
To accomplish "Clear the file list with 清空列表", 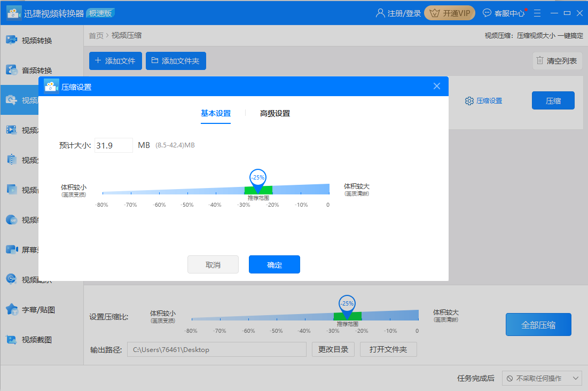I will click(x=557, y=60).
